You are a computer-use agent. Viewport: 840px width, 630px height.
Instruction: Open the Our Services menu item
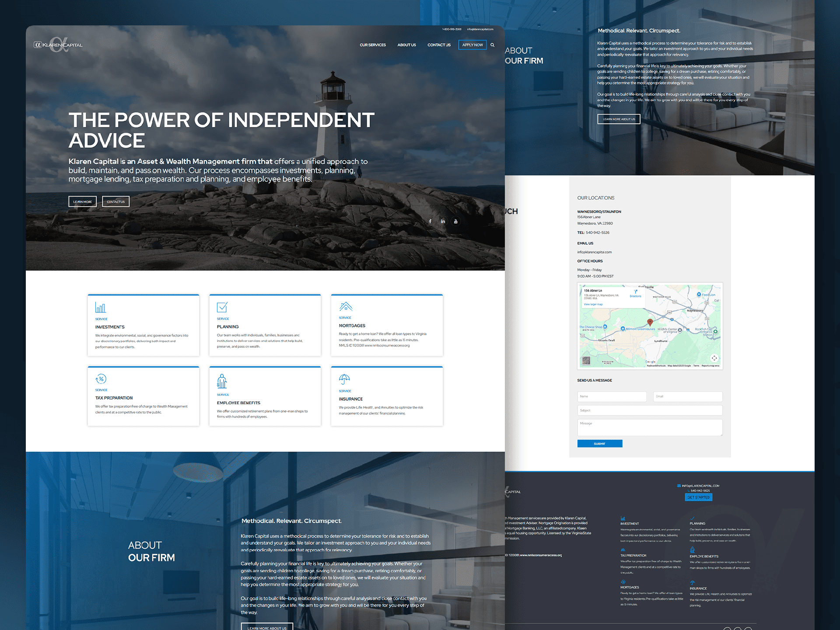pyautogui.click(x=373, y=45)
